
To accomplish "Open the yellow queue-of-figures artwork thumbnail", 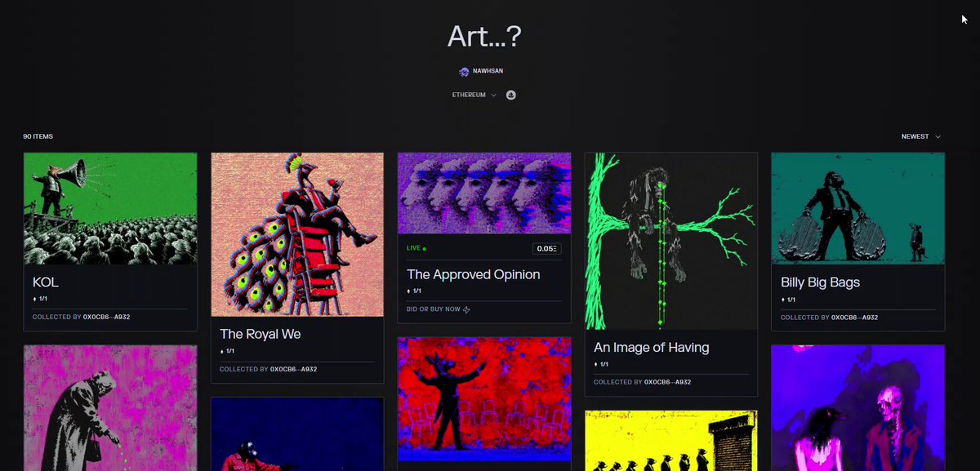I will [x=671, y=441].
